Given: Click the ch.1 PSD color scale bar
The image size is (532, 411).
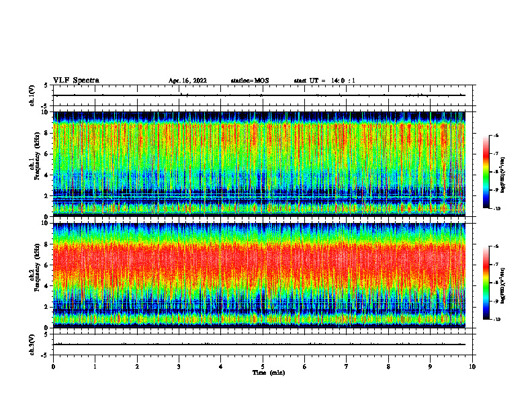Looking at the screenshot, I should [486, 172].
